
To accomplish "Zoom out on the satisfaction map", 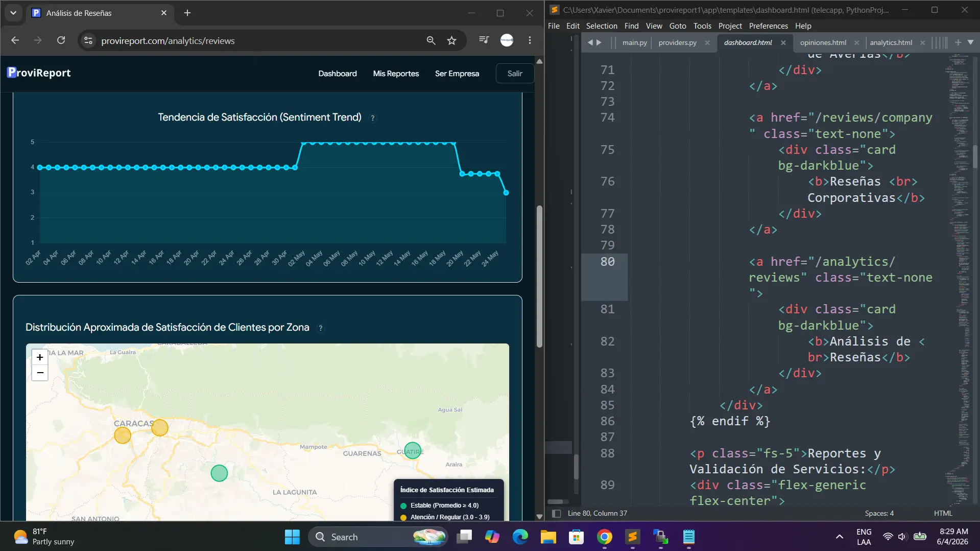I will point(40,373).
